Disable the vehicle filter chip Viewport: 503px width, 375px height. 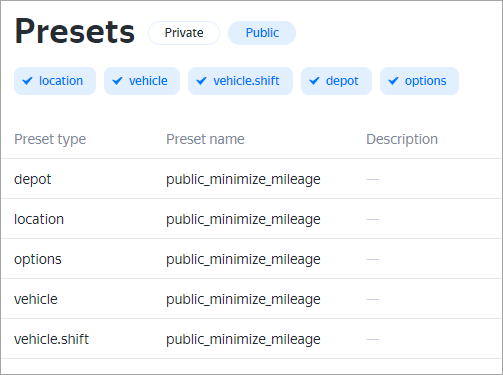(x=142, y=81)
